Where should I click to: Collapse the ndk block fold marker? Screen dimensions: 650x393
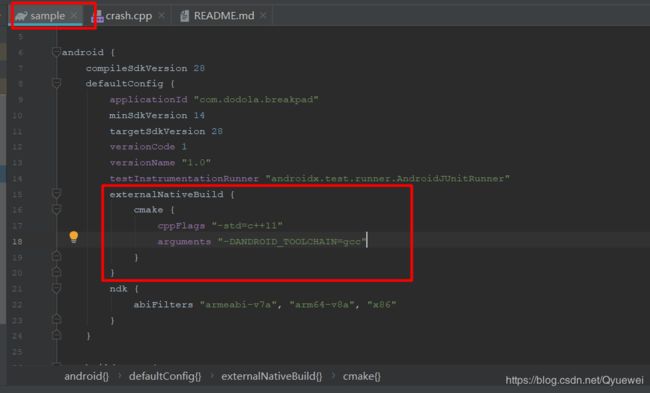point(57,288)
